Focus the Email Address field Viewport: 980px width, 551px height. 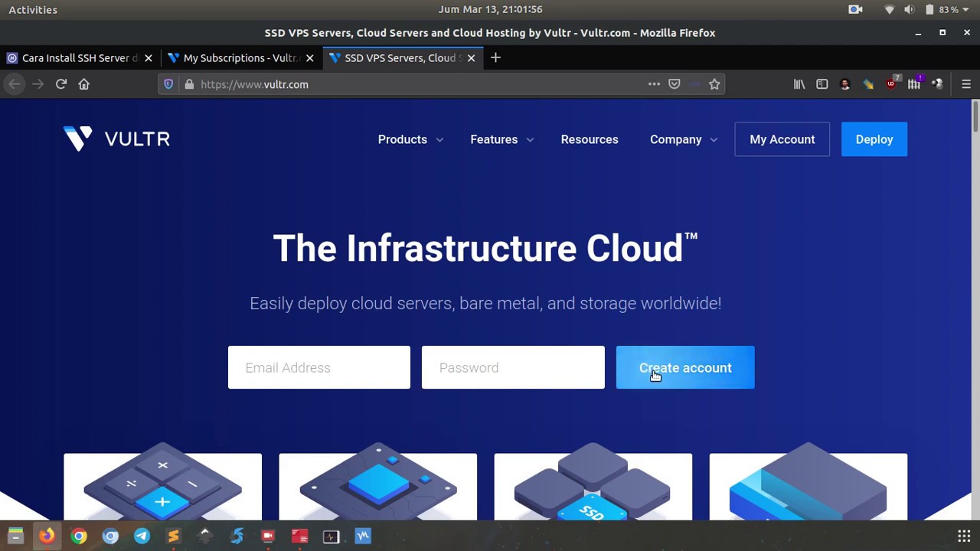(x=319, y=368)
